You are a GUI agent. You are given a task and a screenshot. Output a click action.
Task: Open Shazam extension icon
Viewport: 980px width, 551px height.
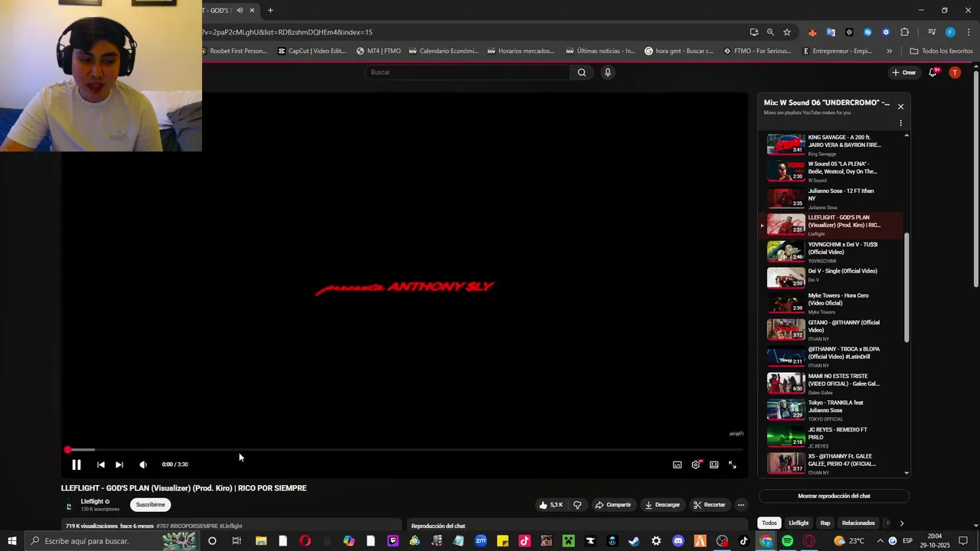pyautogui.click(x=867, y=32)
